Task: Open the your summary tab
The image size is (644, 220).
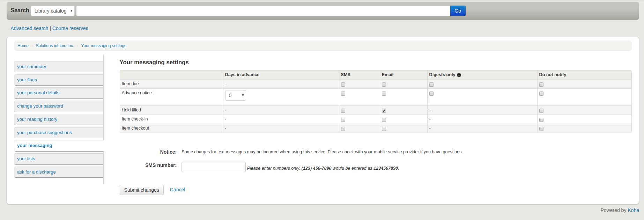Action: (59, 67)
